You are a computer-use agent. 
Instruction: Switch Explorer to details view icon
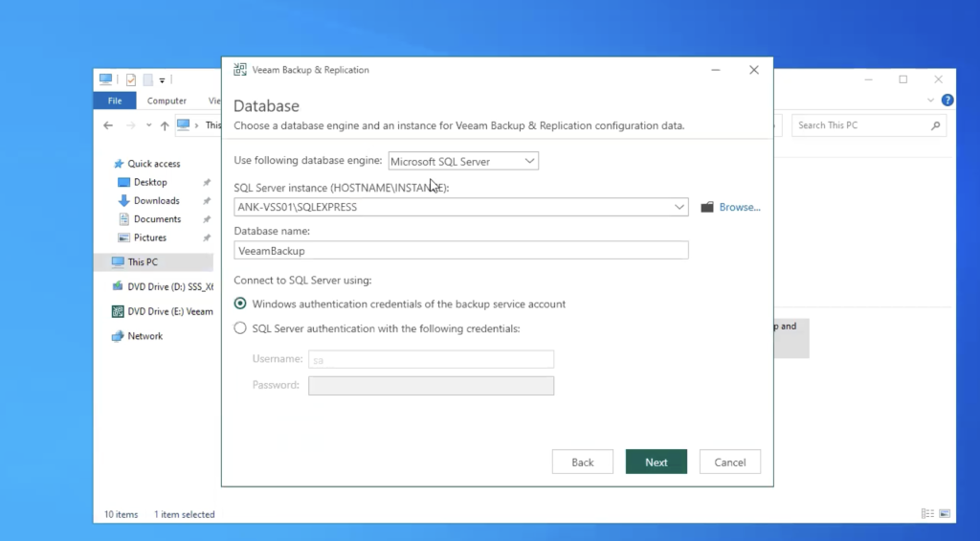[927, 513]
